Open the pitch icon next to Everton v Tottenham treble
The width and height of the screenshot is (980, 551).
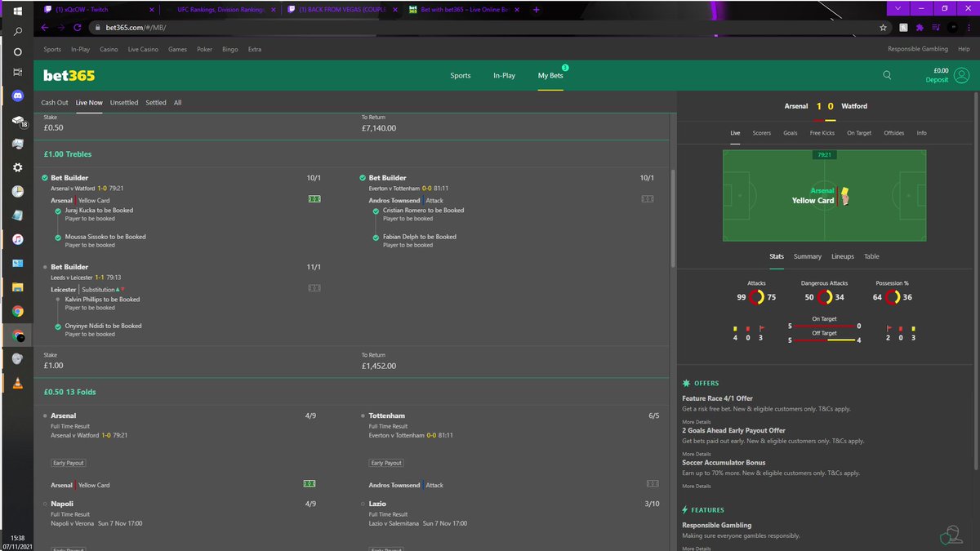648,198
